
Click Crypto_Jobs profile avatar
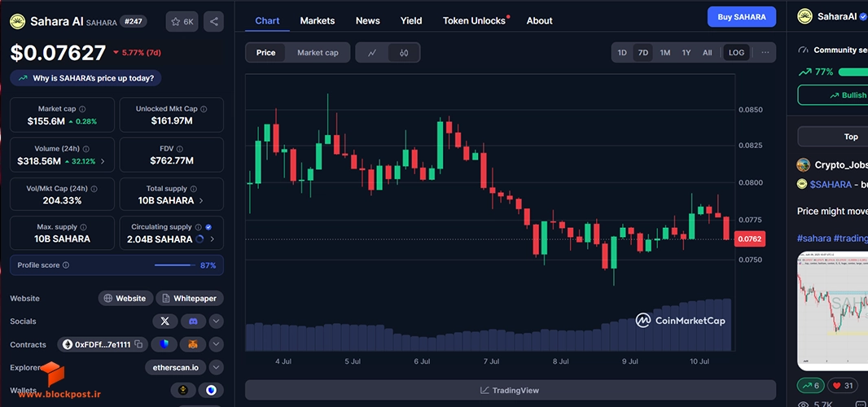[803, 164]
